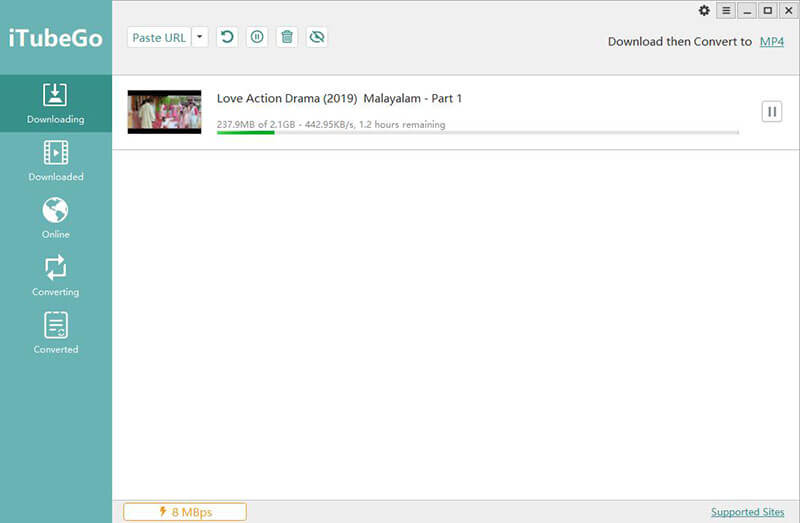The height and width of the screenshot is (523, 800).
Task: Maximize the iTubeGo window
Action: (767, 10)
